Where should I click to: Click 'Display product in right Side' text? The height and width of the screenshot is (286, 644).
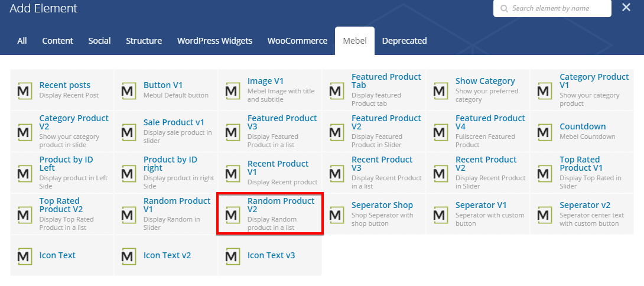coord(178,182)
